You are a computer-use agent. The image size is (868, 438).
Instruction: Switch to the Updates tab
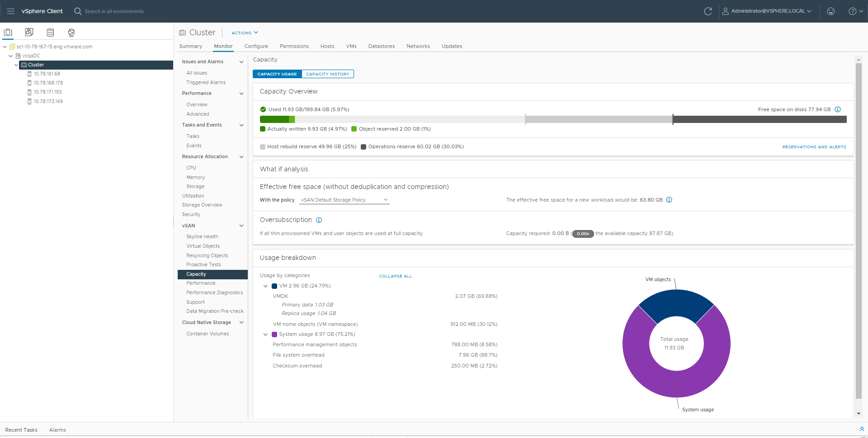click(x=452, y=46)
